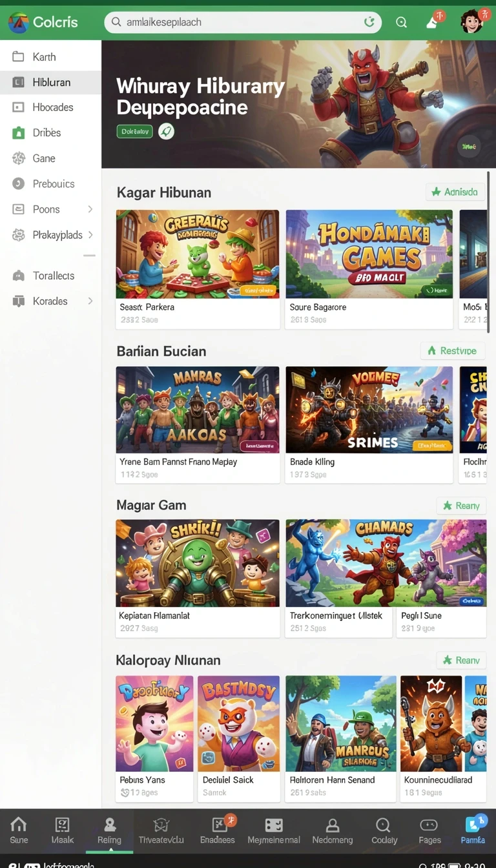Screen dimensions: 496x868
Task: Click the Reany button beside Magiar Gam
Action: point(461,506)
